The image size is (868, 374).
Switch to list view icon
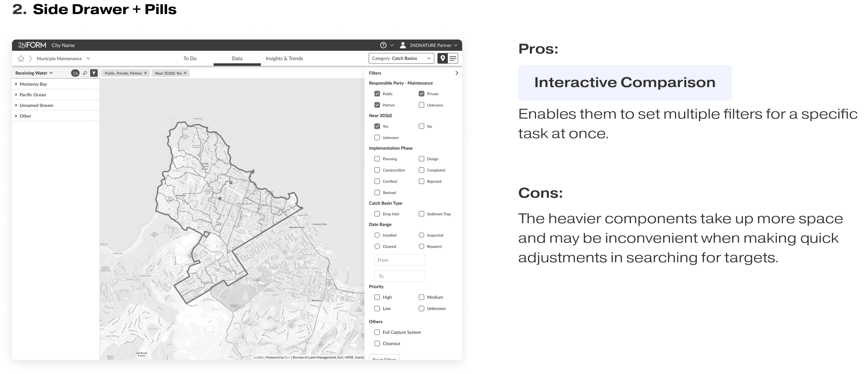click(x=453, y=58)
